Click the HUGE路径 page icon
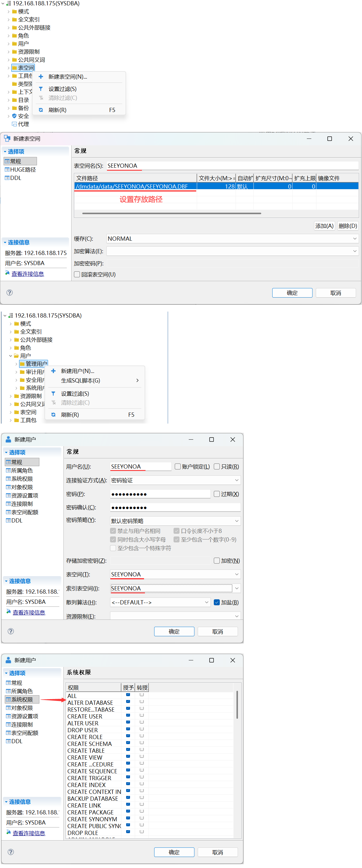This screenshot has width=362, height=868. click(7, 169)
